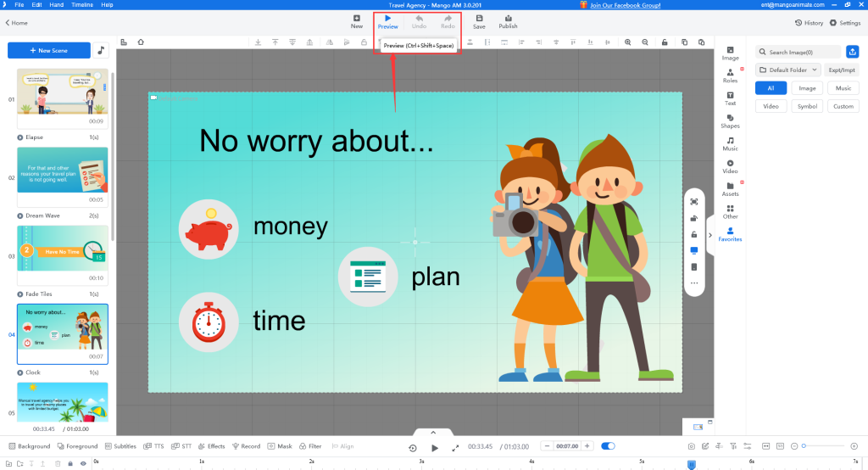Zoom in on canvas with magnifier icon
This screenshot has width=868, height=470.
[x=628, y=42]
